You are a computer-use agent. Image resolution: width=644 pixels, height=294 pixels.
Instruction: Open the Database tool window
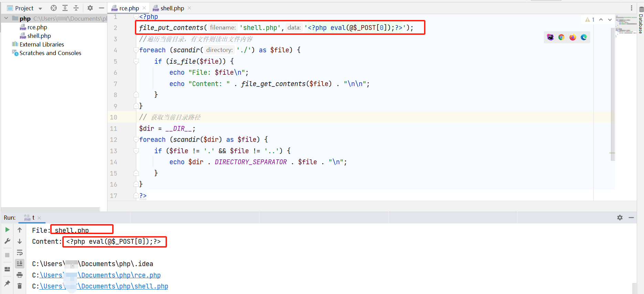641,20
